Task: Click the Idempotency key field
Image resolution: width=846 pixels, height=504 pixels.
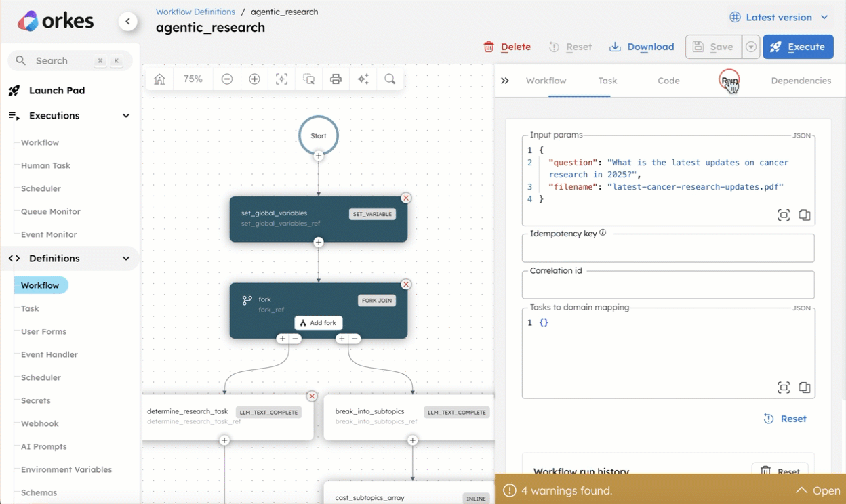Action: (668, 248)
